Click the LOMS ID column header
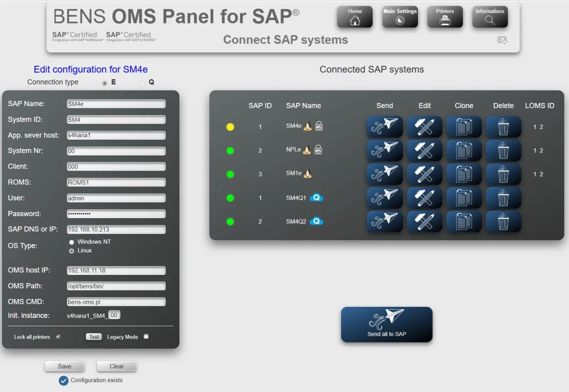This screenshot has width=569, height=392. [539, 106]
